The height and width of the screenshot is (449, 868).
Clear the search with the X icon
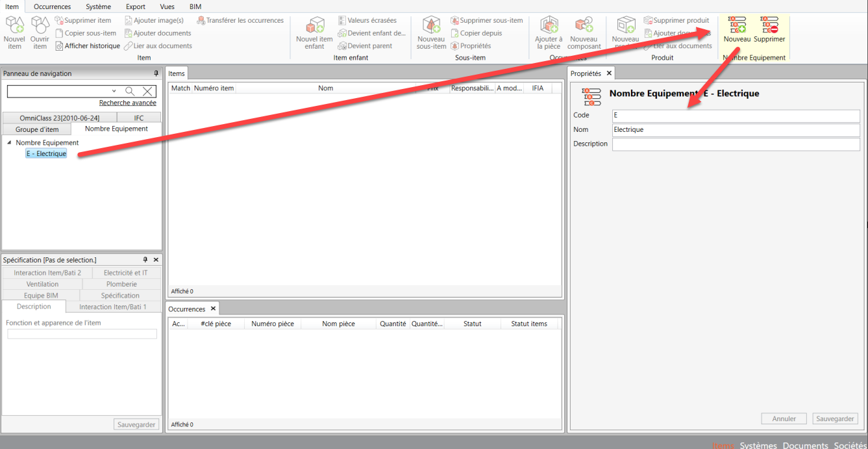tap(148, 92)
